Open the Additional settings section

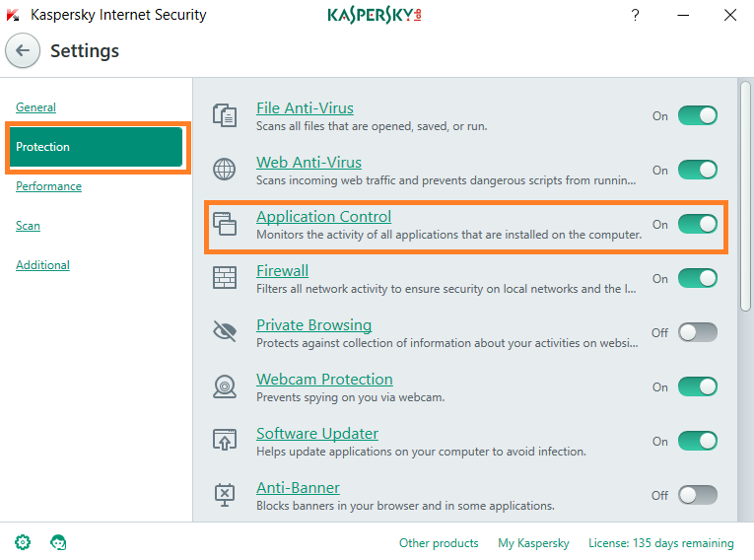[42, 265]
